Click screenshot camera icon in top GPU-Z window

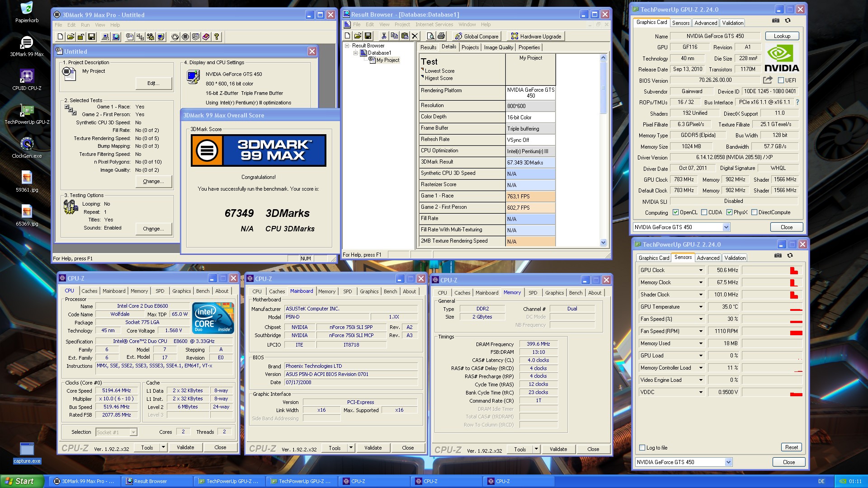[776, 20]
